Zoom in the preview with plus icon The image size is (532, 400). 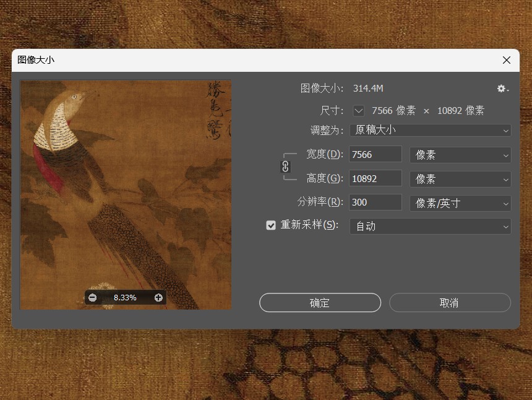pos(158,298)
